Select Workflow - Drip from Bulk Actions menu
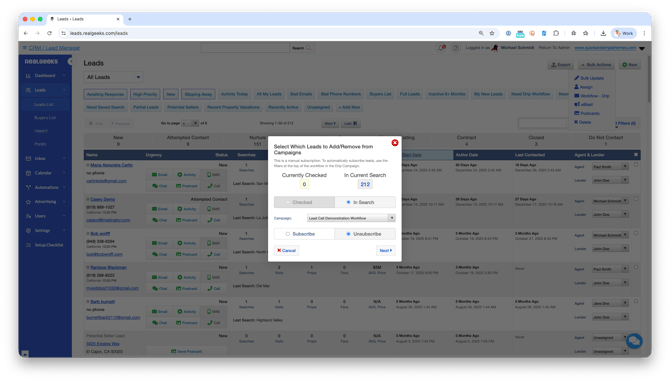The image size is (670, 382). click(x=592, y=96)
